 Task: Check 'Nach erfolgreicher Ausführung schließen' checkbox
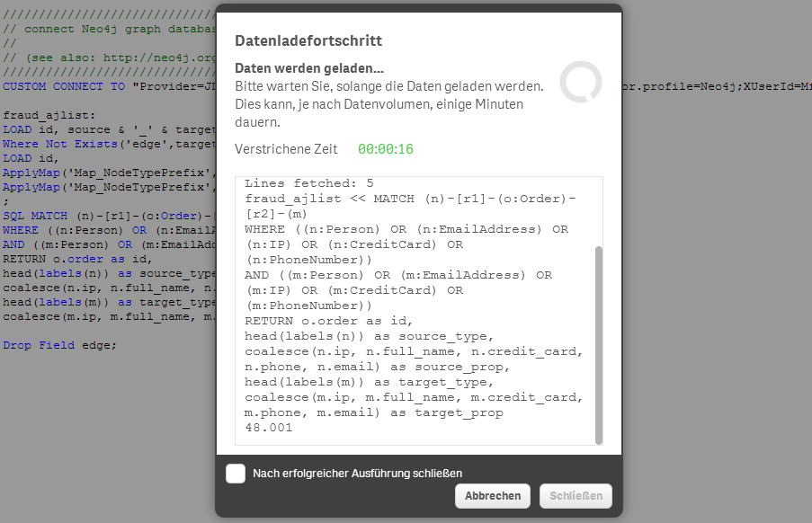click(236, 474)
